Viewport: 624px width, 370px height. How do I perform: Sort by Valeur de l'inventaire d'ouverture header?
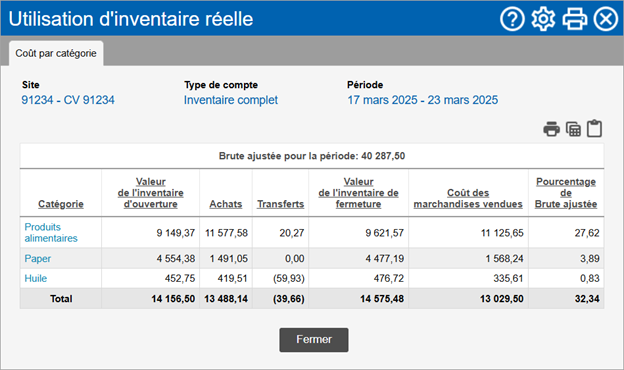(150, 193)
